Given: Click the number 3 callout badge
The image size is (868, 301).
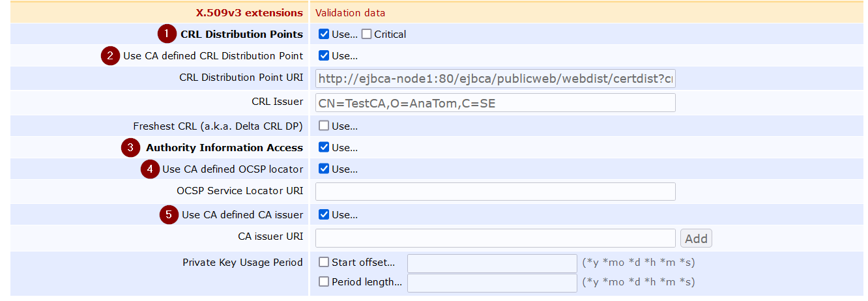Looking at the screenshot, I should pyautogui.click(x=131, y=147).
